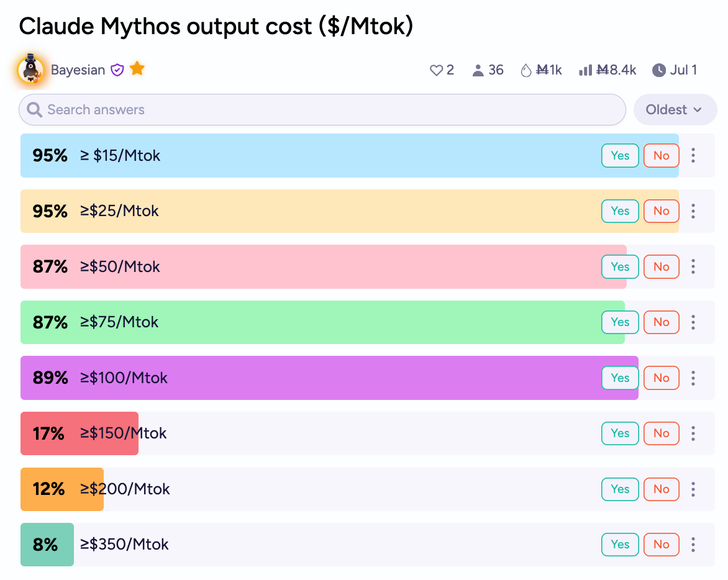This screenshot has width=728, height=580.
Task: Select the ≥ $15/Mtok answer label
Action: tap(121, 155)
